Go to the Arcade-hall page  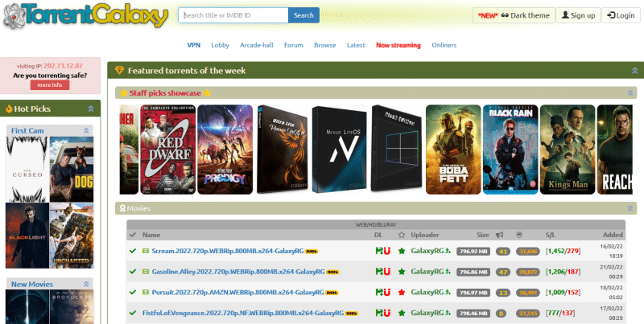256,45
